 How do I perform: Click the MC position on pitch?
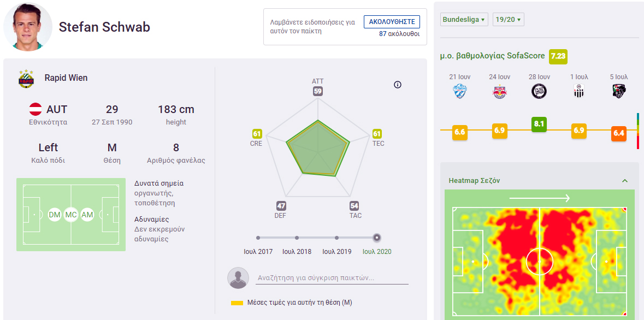pyautogui.click(x=71, y=215)
